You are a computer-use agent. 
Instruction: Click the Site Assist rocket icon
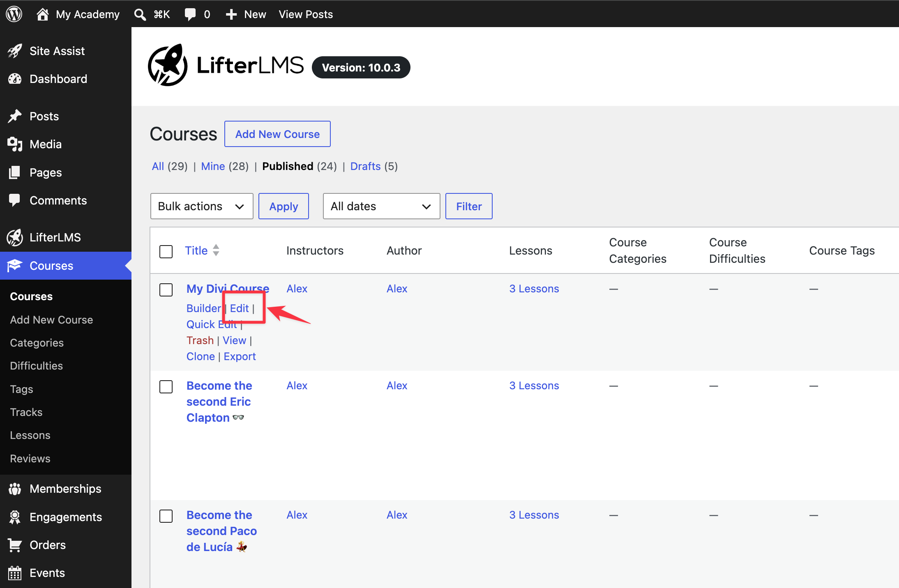pyautogui.click(x=15, y=51)
